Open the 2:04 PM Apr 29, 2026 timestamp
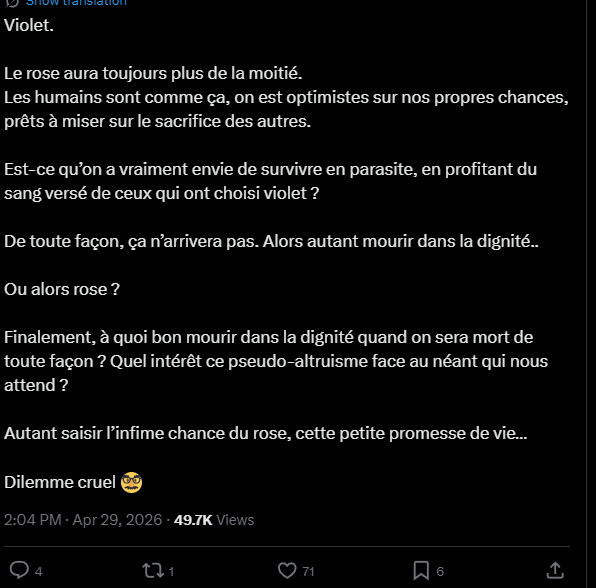 click(83, 520)
